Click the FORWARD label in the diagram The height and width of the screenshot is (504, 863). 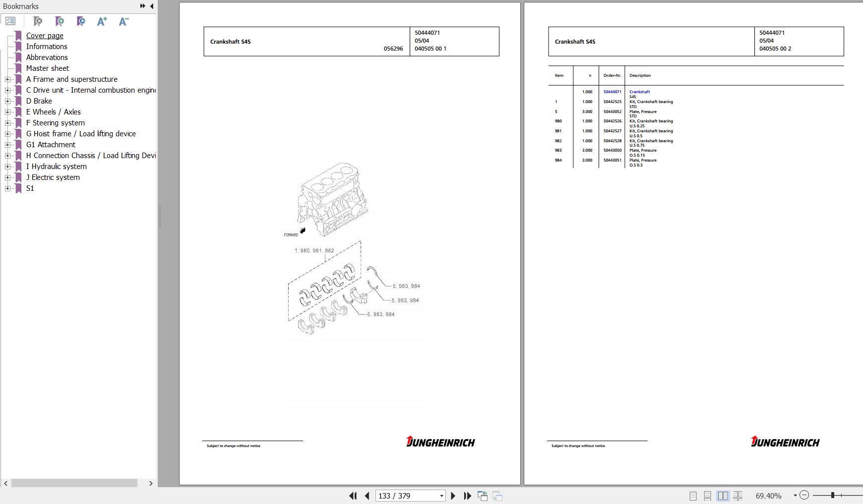pos(291,235)
